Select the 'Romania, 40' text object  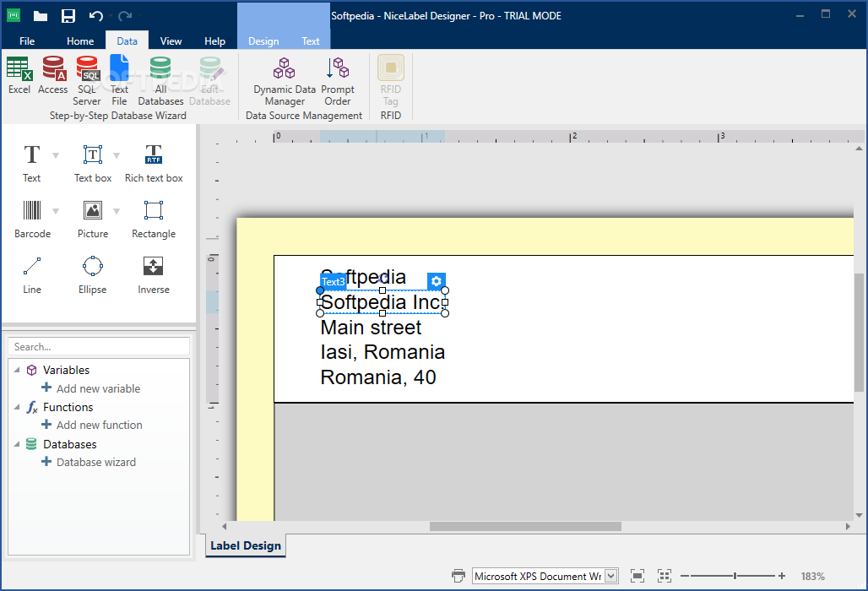[378, 377]
